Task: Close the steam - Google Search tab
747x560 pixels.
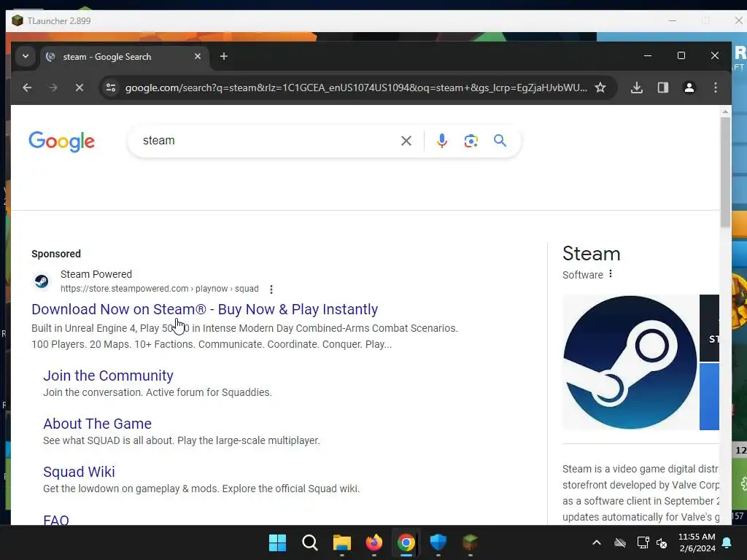Action: [198, 56]
